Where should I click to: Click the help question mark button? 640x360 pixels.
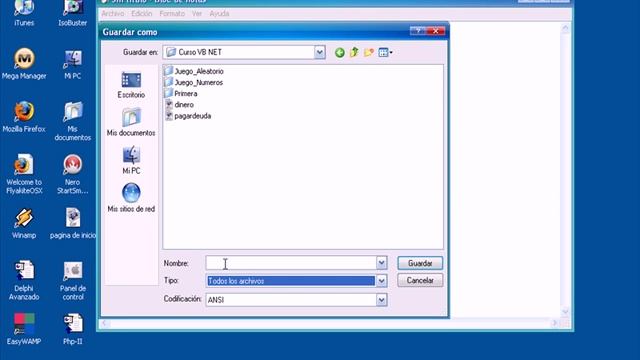pyautogui.click(x=418, y=31)
